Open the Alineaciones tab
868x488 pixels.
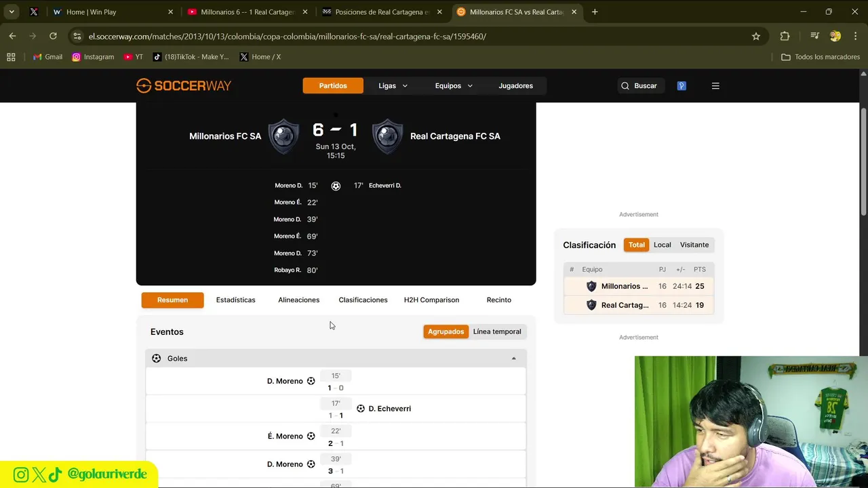tap(298, 300)
